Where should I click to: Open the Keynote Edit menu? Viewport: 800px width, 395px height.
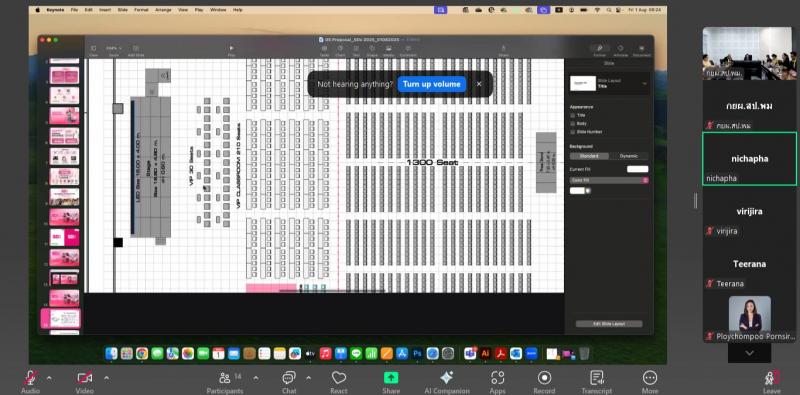(x=89, y=10)
